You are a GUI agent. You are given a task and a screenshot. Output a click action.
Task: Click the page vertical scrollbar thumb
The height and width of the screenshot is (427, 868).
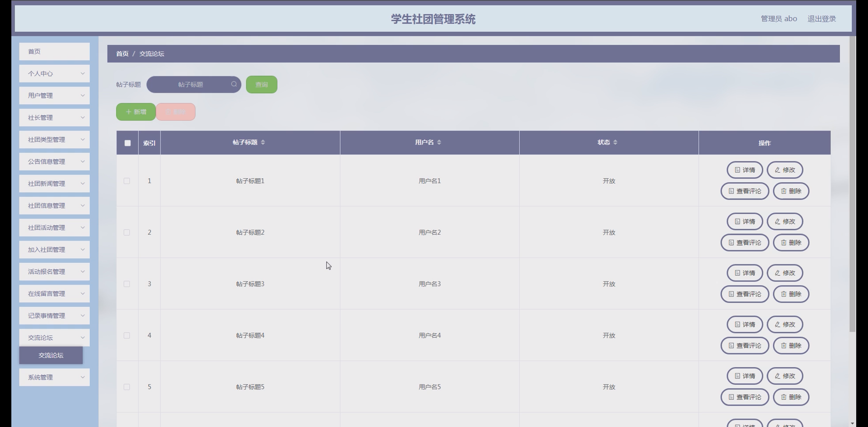[853, 184]
